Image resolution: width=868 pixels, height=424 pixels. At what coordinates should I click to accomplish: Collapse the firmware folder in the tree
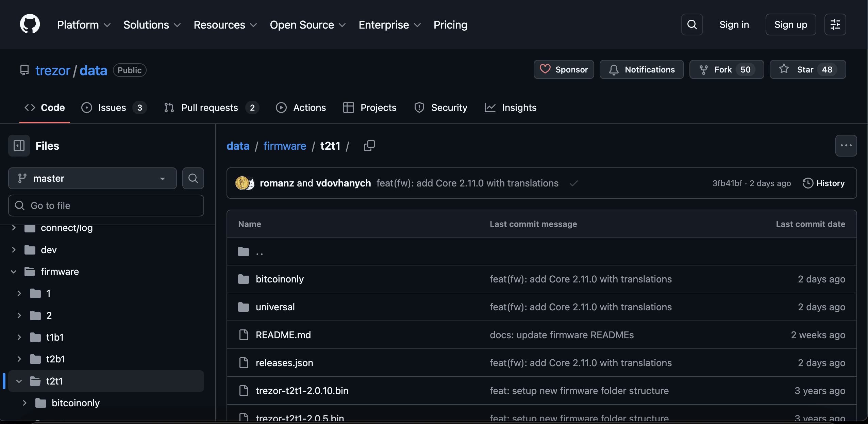tap(14, 271)
